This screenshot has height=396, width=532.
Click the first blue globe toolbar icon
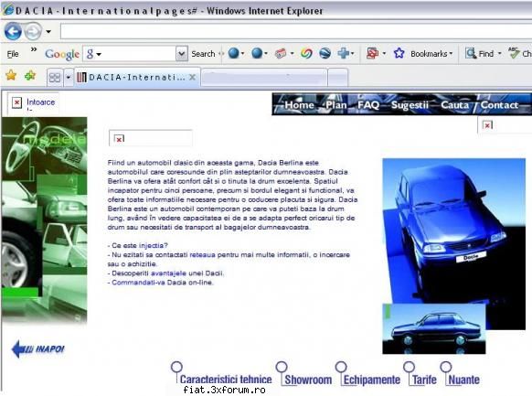tap(233, 53)
